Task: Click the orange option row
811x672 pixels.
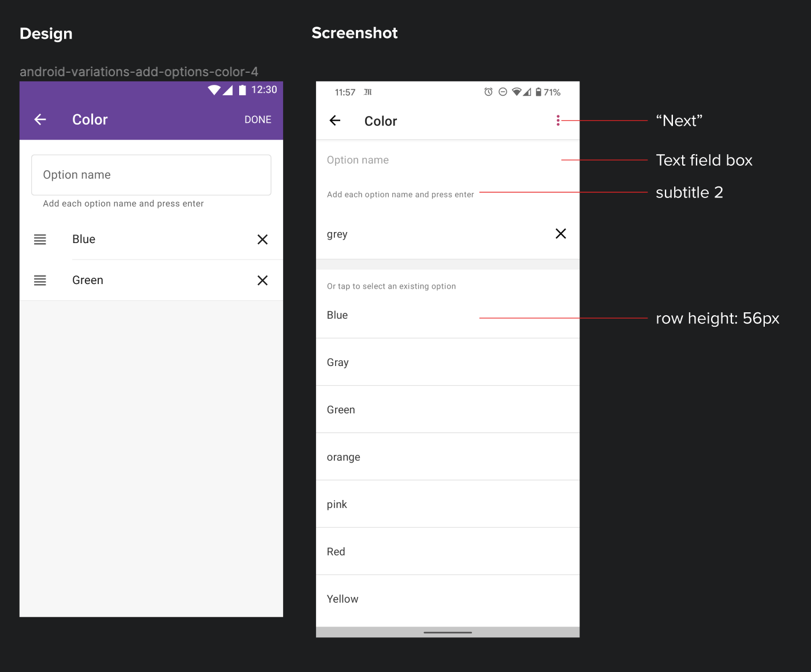Action: tap(448, 457)
